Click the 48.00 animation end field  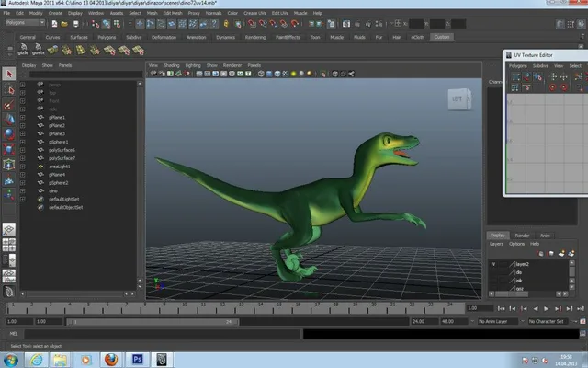point(452,321)
